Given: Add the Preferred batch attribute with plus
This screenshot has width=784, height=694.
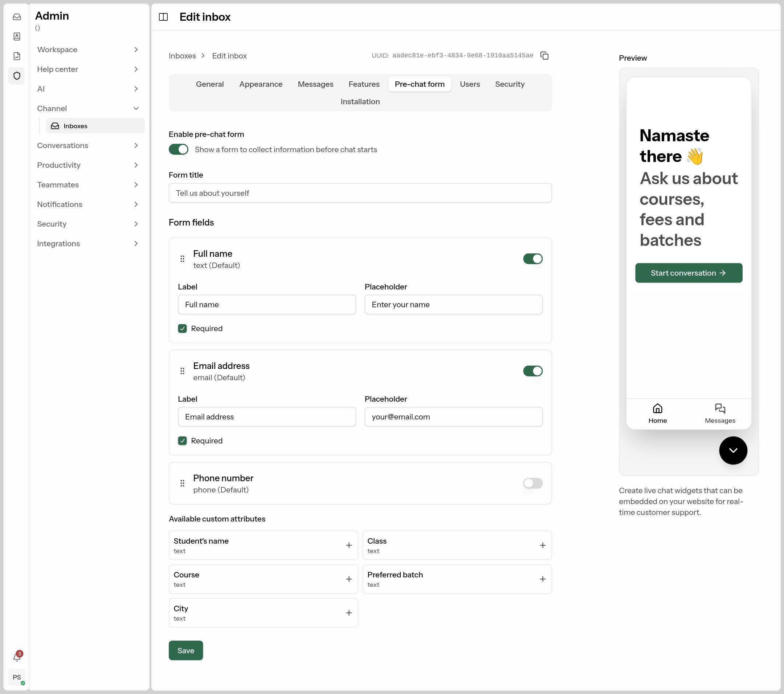Looking at the screenshot, I should click(543, 579).
